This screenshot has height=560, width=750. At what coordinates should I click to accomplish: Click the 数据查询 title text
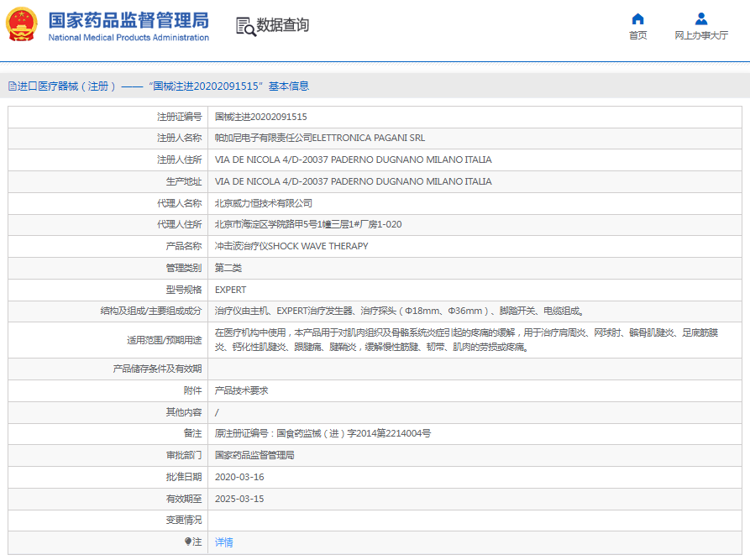pos(283,25)
